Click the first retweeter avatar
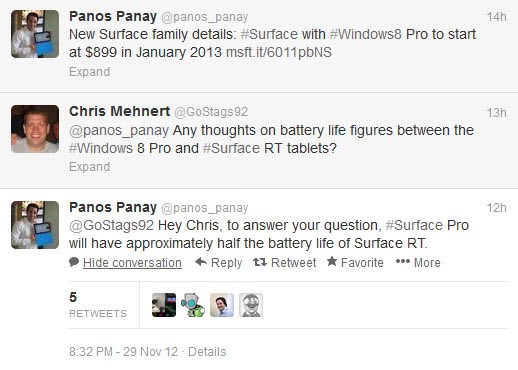 (x=164, y=305)
